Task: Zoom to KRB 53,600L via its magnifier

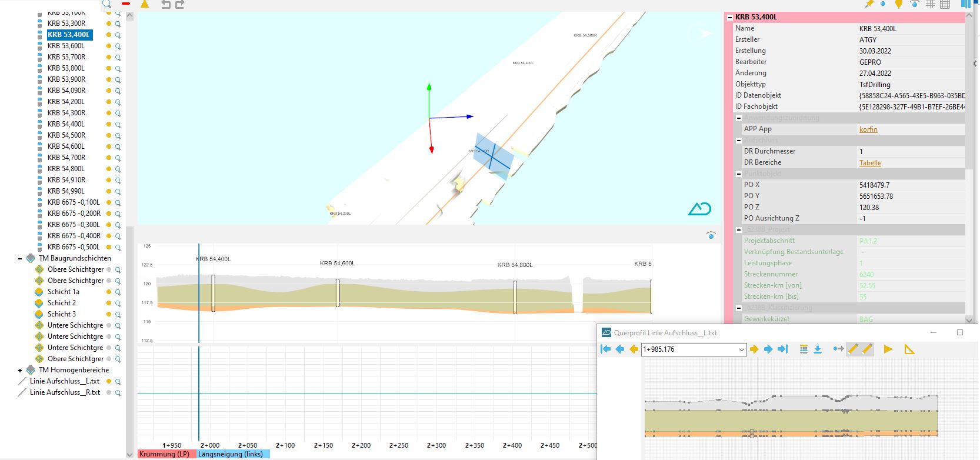Action: (118, 46)
